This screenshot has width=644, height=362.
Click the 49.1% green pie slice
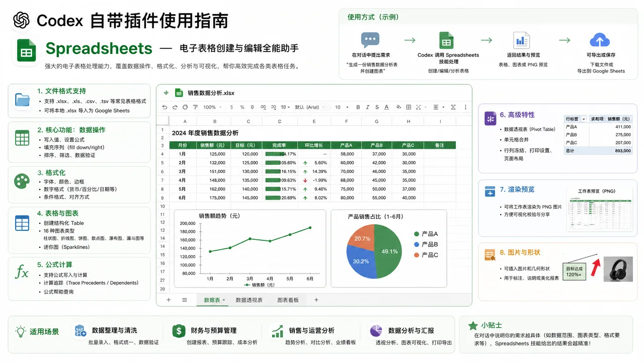pos(389,251)
